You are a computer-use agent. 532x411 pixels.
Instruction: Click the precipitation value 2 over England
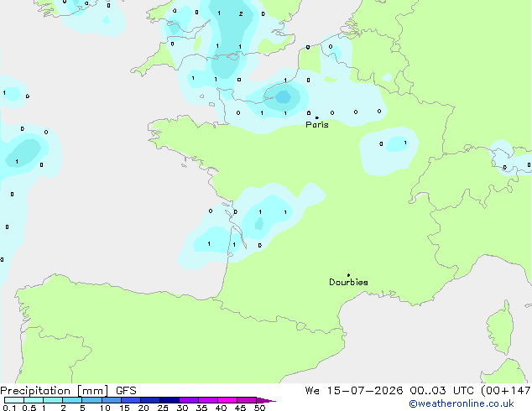pyautogui.click(x=241, y=14)
